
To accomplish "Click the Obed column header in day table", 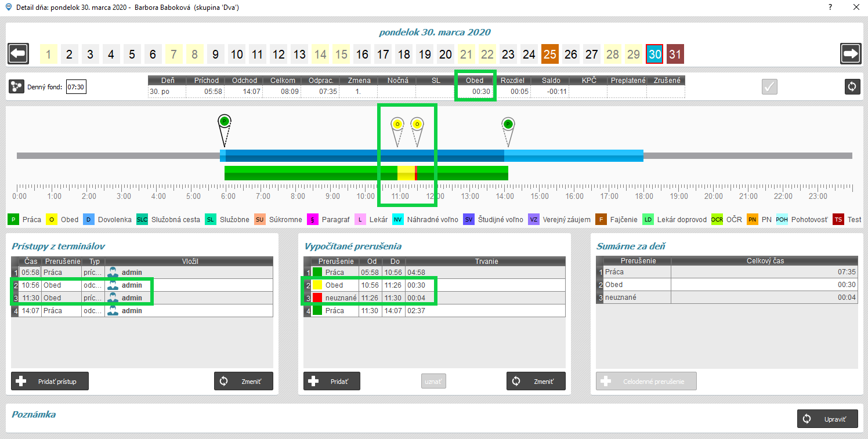I will click(x=474, y=81).
